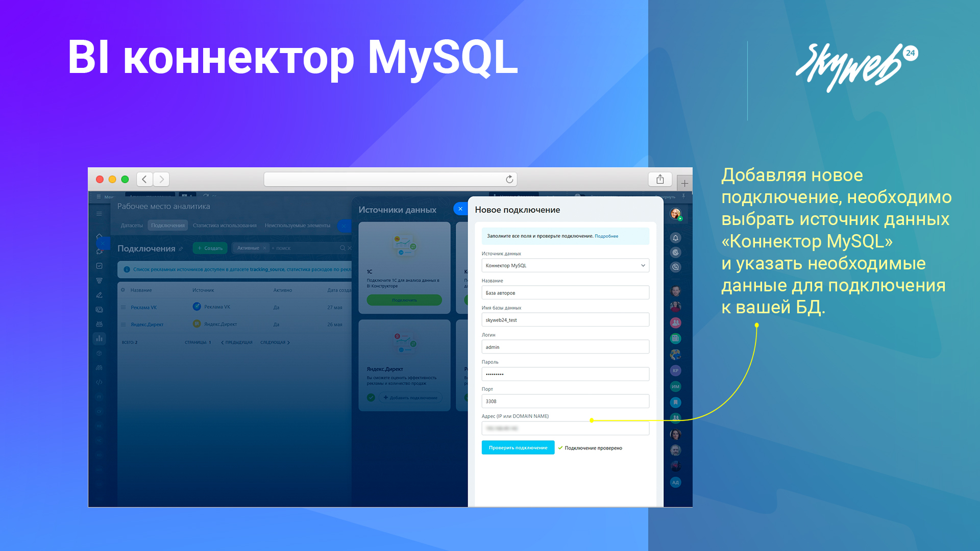The image size is (980, 551).
Task: Open the Статистика использования tab
Action: click(x=225, y=225)
